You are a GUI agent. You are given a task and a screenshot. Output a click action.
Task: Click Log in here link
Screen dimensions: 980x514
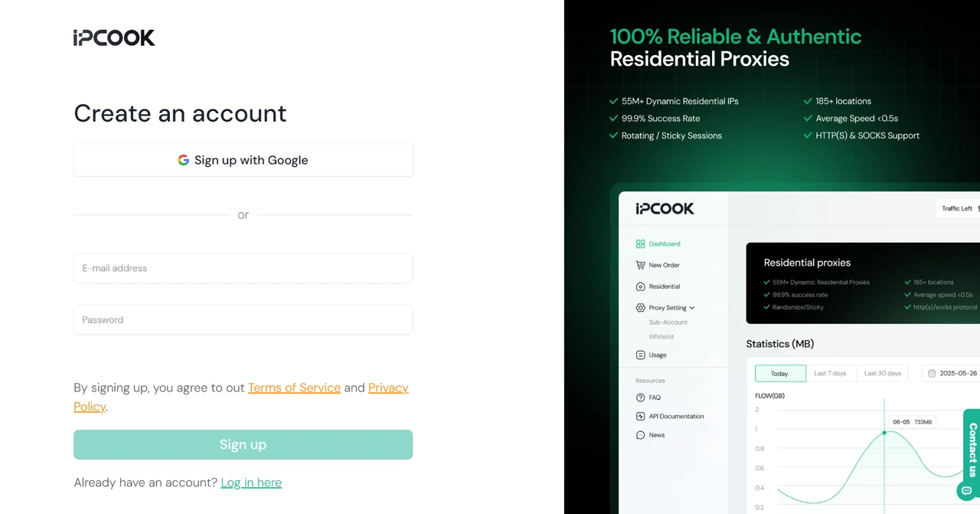pyautogui.click(x=251, y=483)
